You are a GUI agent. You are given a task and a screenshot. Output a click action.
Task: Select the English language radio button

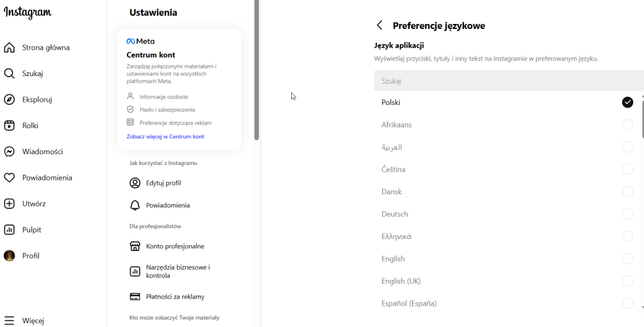[x=627, y=259]
